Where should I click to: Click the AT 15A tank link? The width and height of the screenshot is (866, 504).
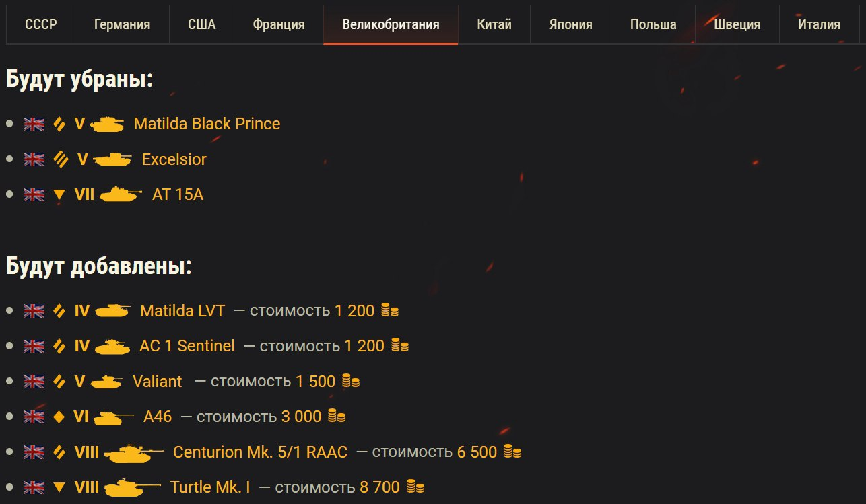click(178, 195)
